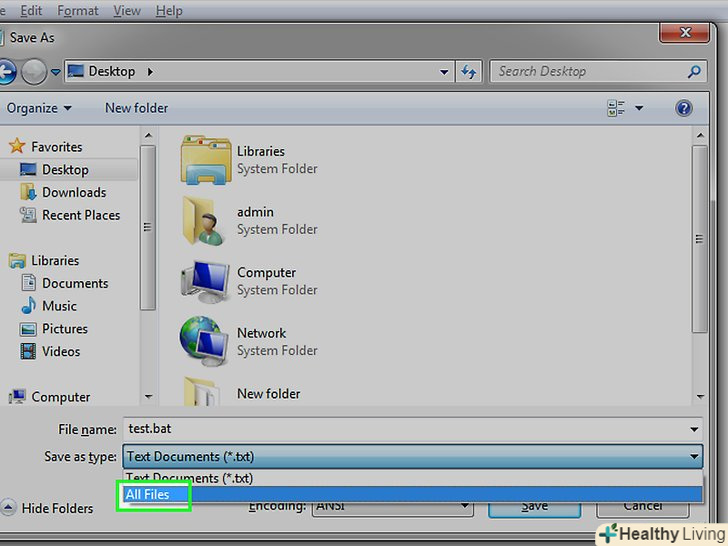Screen dimensions: 728x546
Task: Open the Organize menu
Action: [39, 108]
